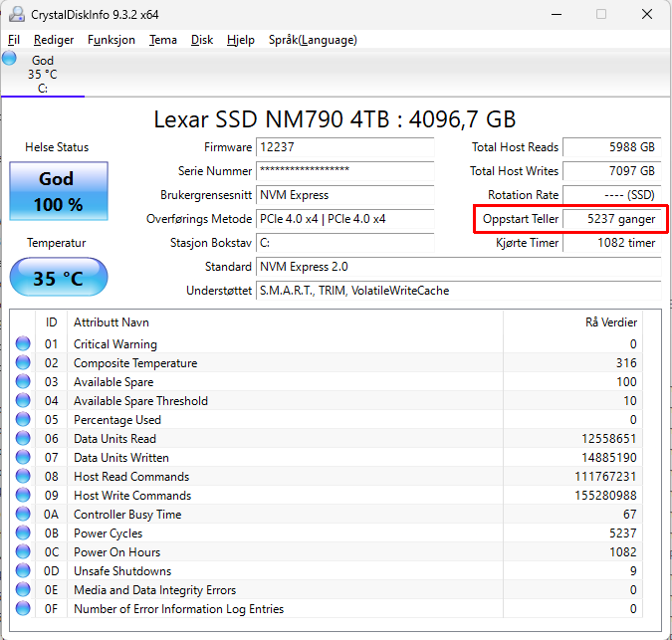Select the Media and Data Integrity Errors name

pyautogui.click(x=154, y=590)
